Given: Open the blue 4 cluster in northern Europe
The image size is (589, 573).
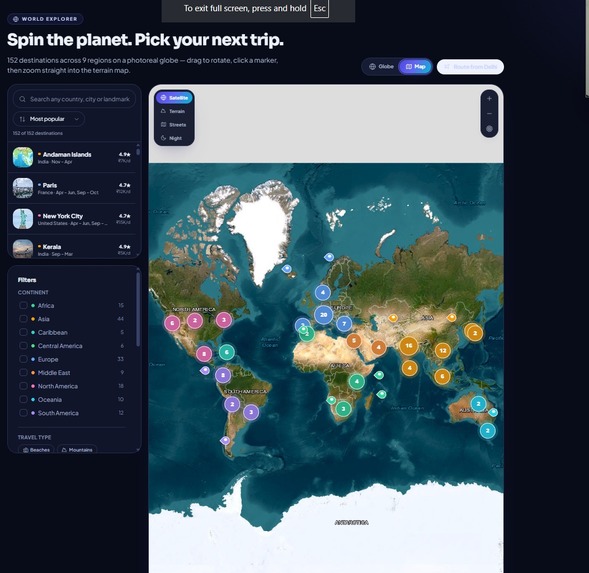Looking at the screenshot, I should tap(322, 292).
